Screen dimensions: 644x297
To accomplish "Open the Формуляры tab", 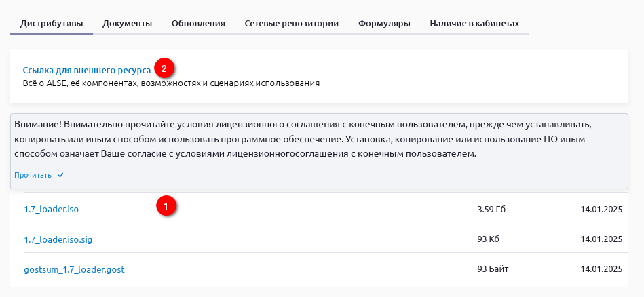I will click(384, 24).
